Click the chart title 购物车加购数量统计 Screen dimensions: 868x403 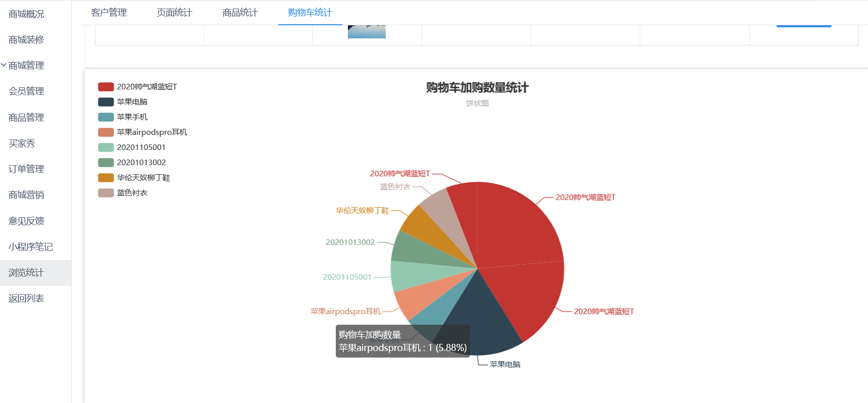[x=477, y=88]
